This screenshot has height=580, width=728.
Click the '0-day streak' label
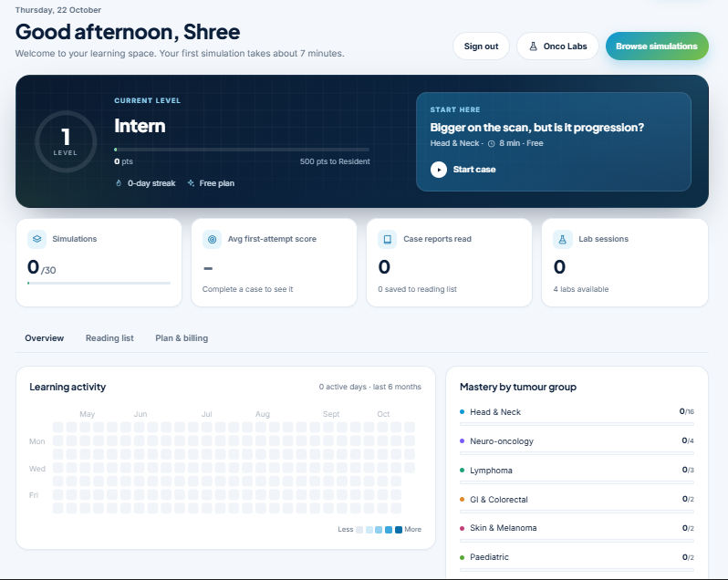(x=151, y=183)
